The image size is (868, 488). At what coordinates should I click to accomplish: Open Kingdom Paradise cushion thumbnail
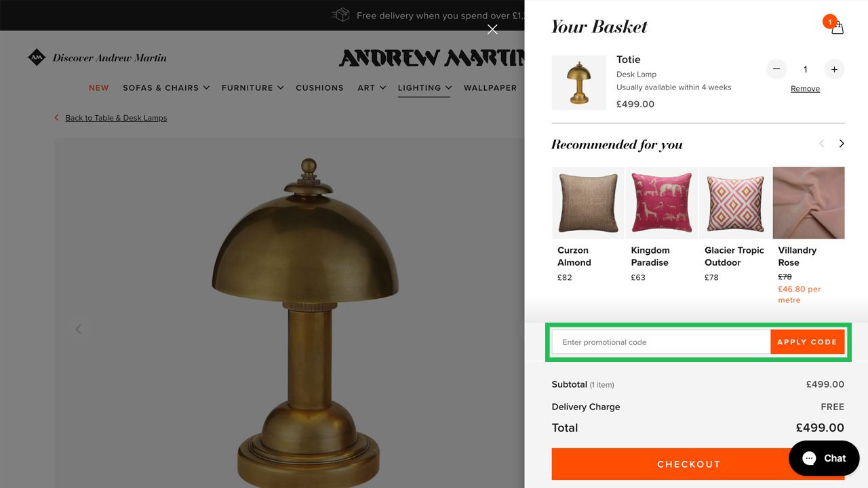(661, 203)
